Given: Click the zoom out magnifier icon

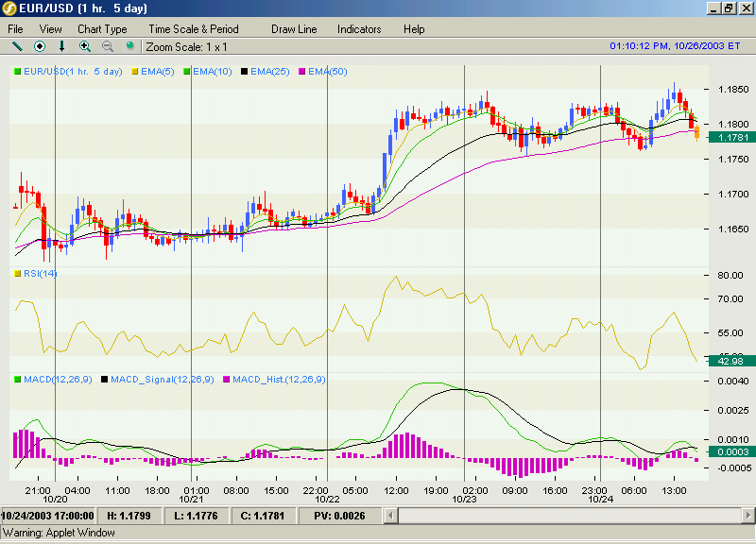Looking at the screenshot, I should (x=108, y=46).
